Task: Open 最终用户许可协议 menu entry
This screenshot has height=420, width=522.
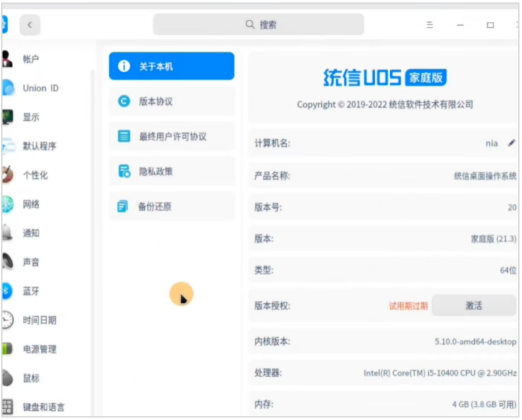Action: point(172,136)
